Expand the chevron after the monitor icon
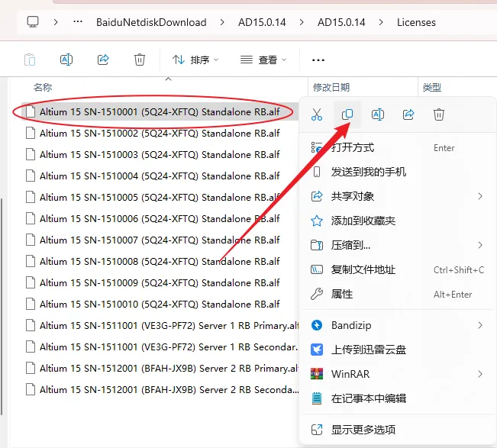Viewport: 497px width, 448px height. point(56,22)
